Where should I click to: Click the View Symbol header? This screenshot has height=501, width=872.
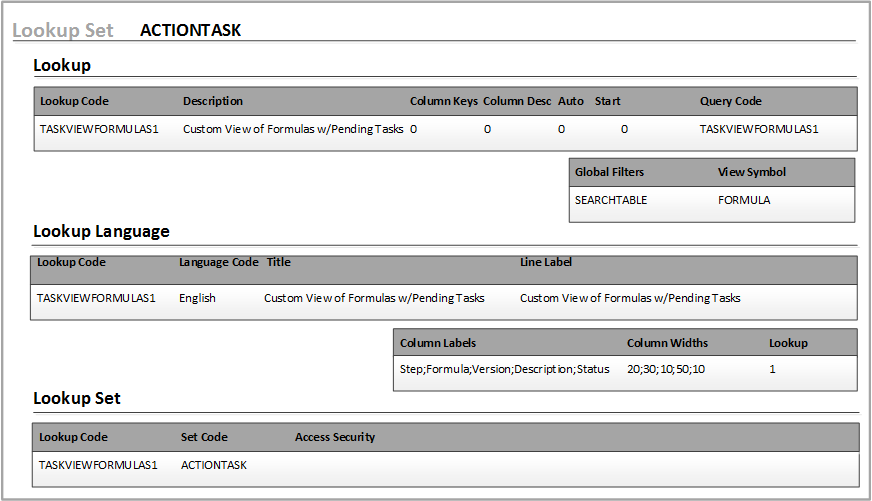[x=752, y=172]
